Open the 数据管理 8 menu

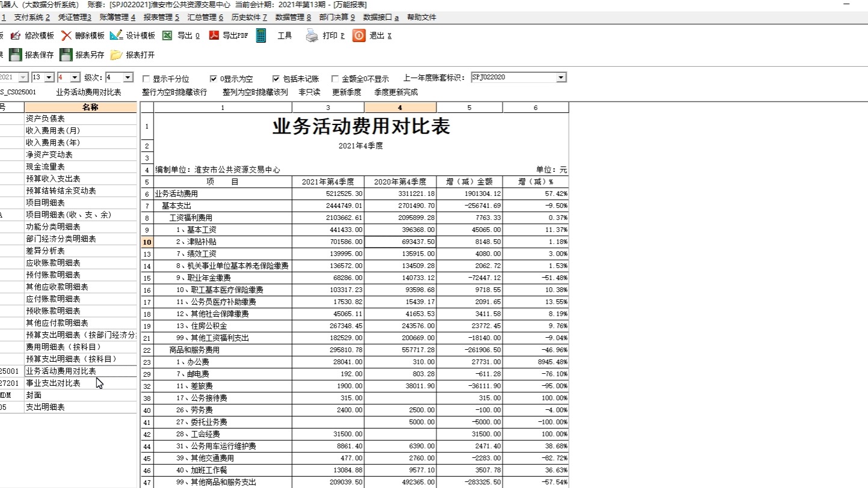pyautogui.click(x=293, y=17)
